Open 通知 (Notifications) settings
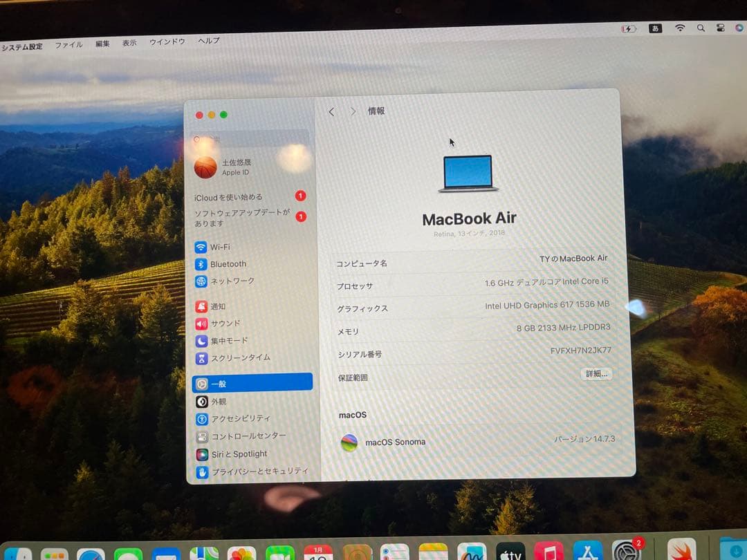Screen dimensions: 747x560 tap(218, 306)
